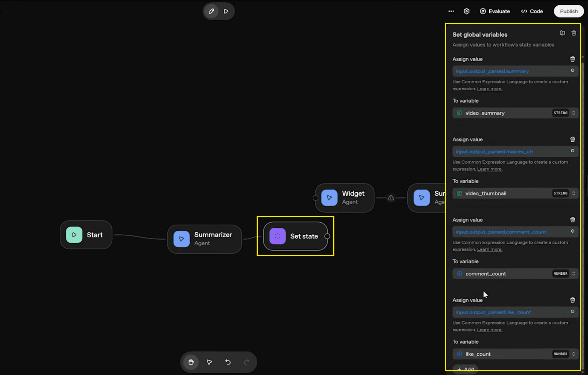Open the three-dots more options menu
The image size is (588, 375).
pos(451,11)
